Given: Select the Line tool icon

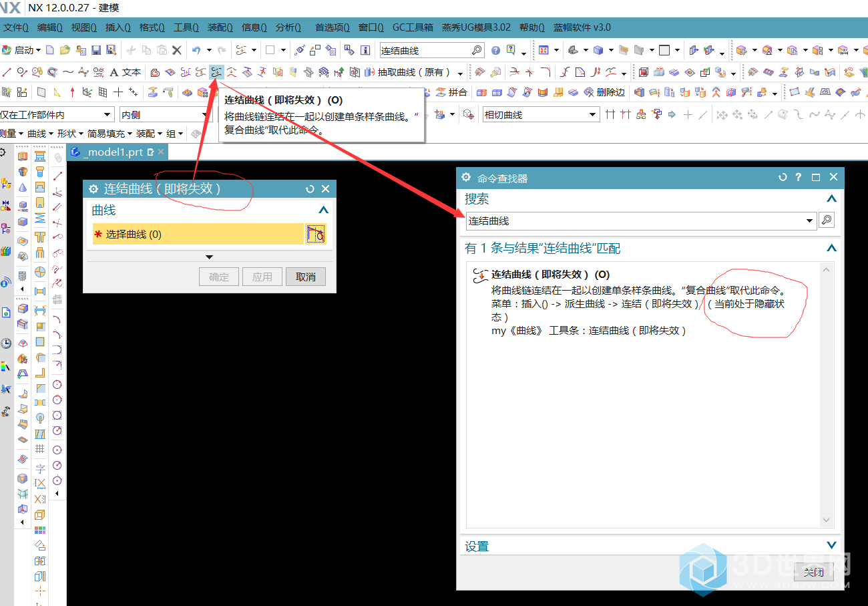Looking at the screenshot, I should [x=7, y=72].
